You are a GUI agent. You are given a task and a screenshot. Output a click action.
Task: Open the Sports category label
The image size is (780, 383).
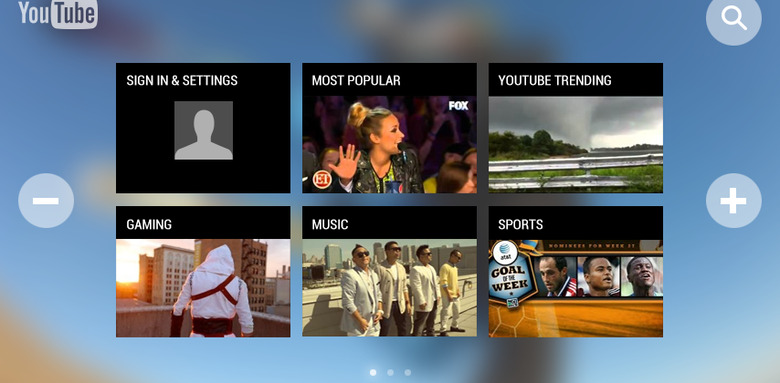(x=520, y=224)
